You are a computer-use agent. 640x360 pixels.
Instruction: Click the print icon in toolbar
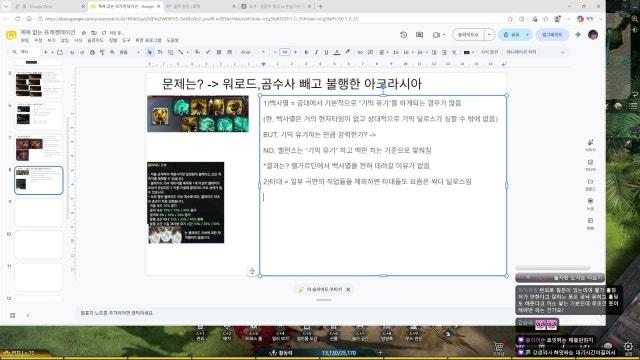92,52
